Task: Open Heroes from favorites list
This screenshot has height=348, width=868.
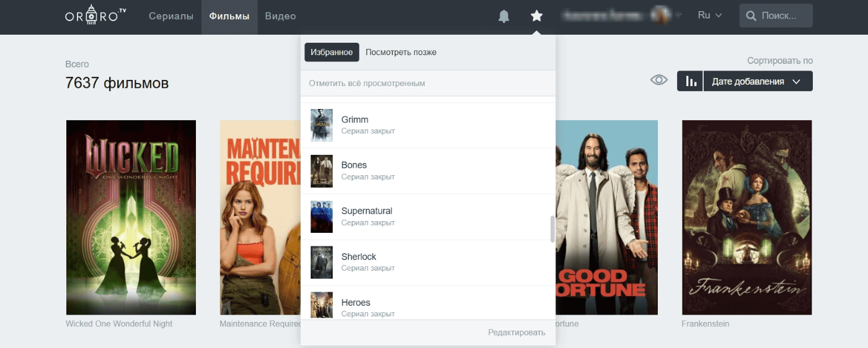Action: pyautogui.click(x=428, y=303)
